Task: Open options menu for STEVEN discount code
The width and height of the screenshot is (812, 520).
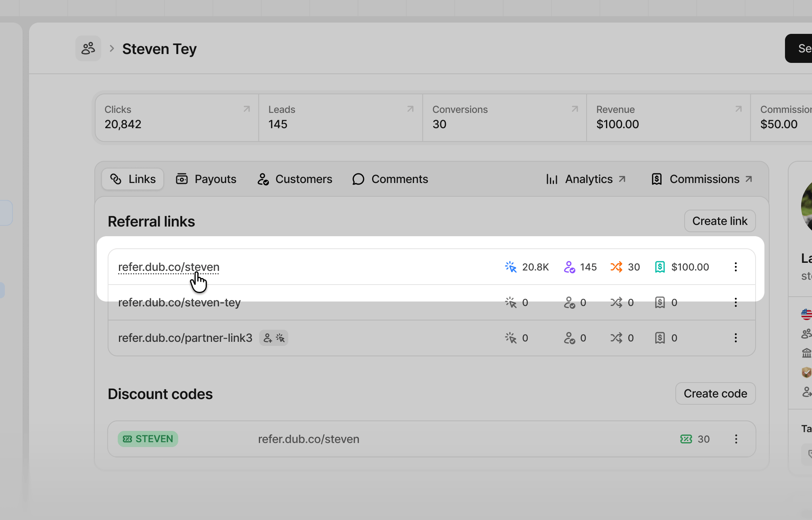Action: (x=736, y=439)
